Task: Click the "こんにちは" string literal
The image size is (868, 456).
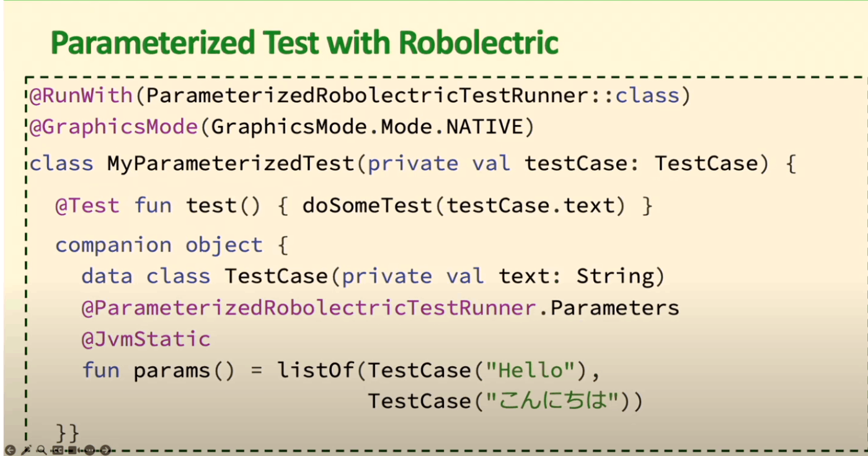Action: pos(553,401)
